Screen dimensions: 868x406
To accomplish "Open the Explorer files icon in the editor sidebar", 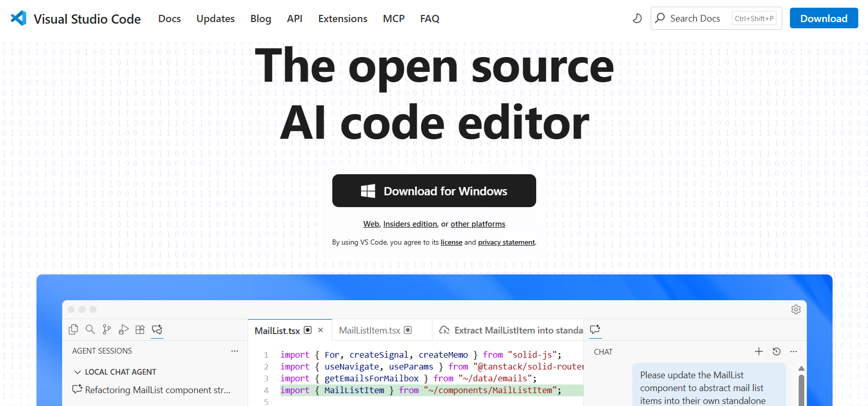I will tap(73, 329).
